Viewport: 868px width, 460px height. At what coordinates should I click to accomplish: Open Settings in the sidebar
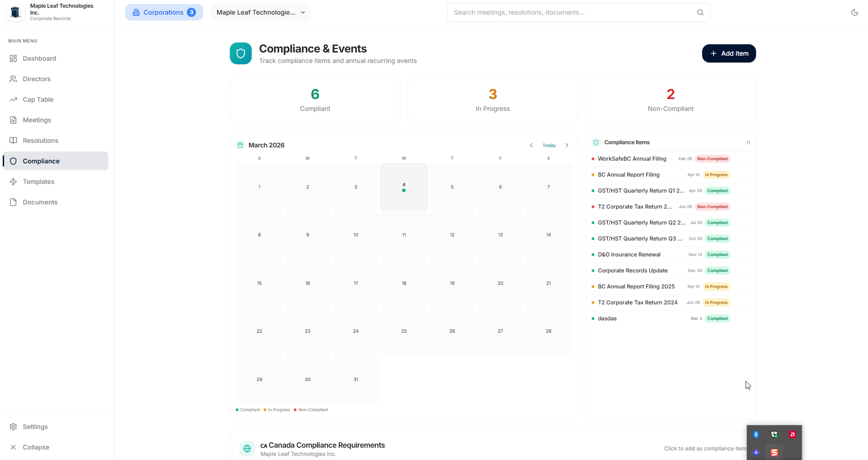pos(55,427)
